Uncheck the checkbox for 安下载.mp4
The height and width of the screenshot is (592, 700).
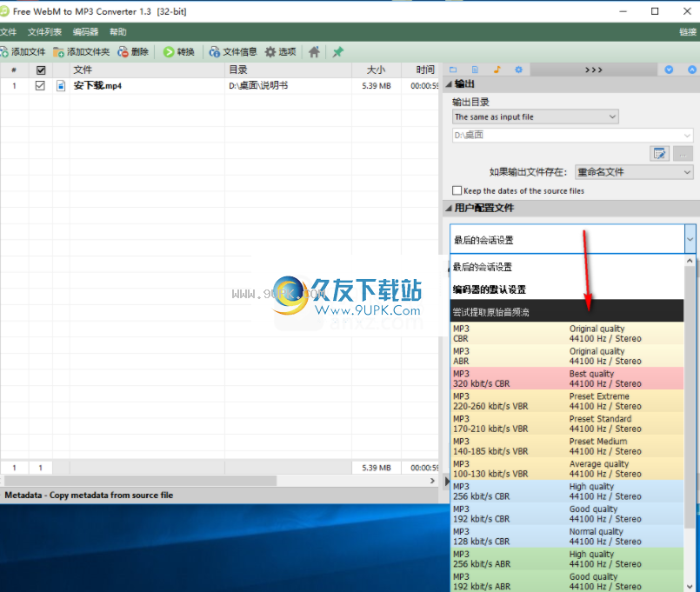pos(40,86)
